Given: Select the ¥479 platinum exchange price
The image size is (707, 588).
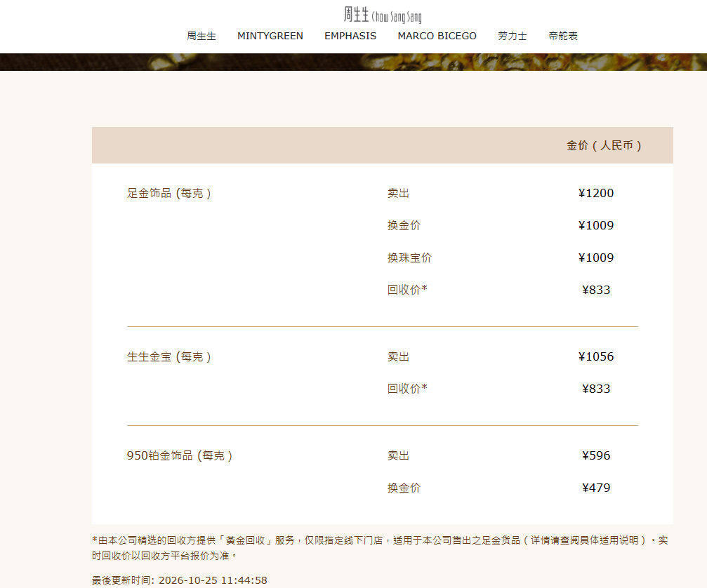Looking at the screenshot, I should click(596, 488).
